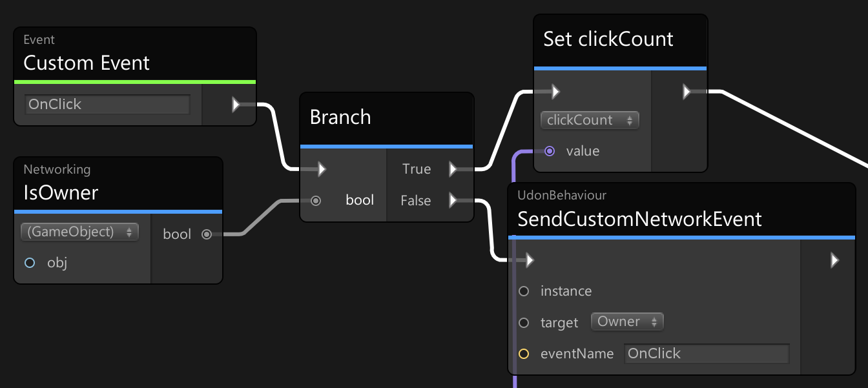Open the Owner target dropdown
This screenshot has height=388, width=868.
coord(627,322)
